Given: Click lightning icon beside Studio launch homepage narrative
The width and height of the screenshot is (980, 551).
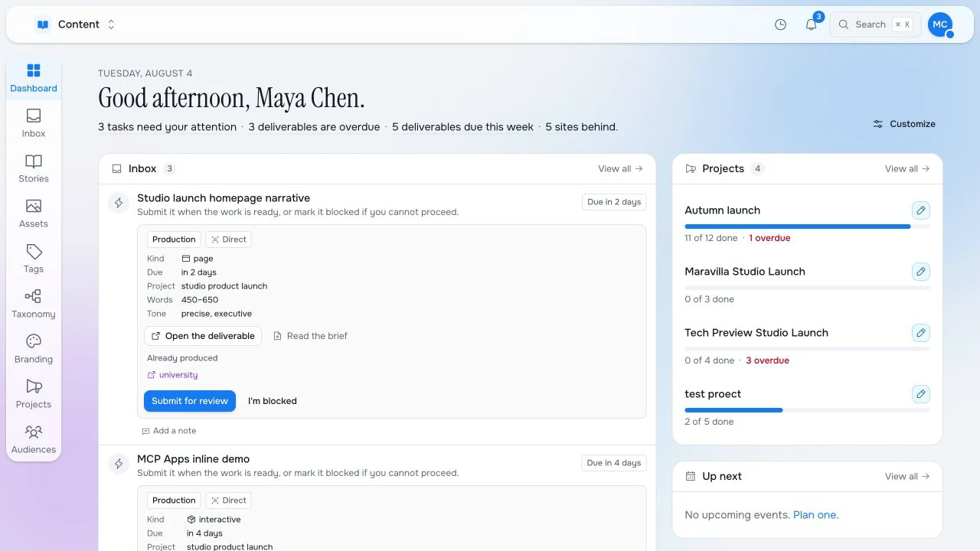Looking at the screenshot, I should 119,203.
